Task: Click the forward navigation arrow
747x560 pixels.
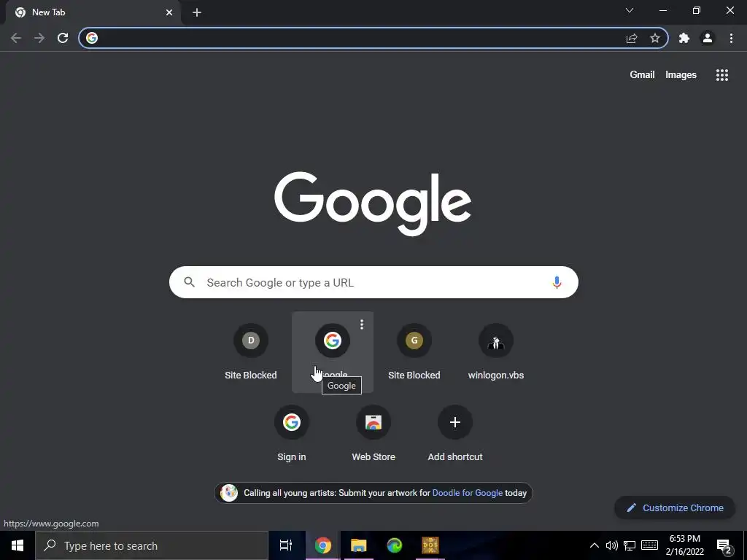Action: pyautogui.click(x=39, y=38)
